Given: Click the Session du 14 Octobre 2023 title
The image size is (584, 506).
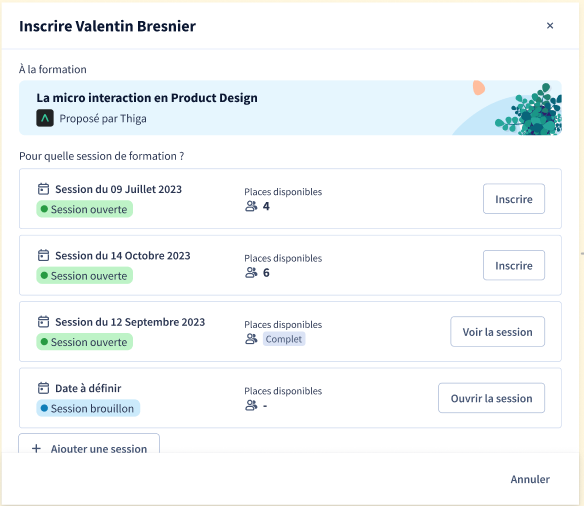Looking at the screenshot, I should tap(123, 255).
